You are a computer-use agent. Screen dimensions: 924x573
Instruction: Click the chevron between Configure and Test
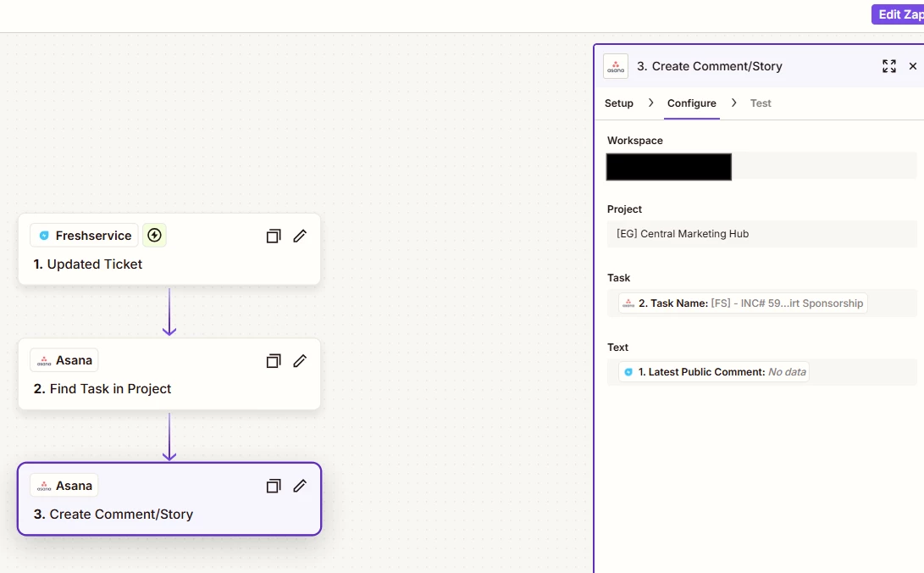pos(733,103)
